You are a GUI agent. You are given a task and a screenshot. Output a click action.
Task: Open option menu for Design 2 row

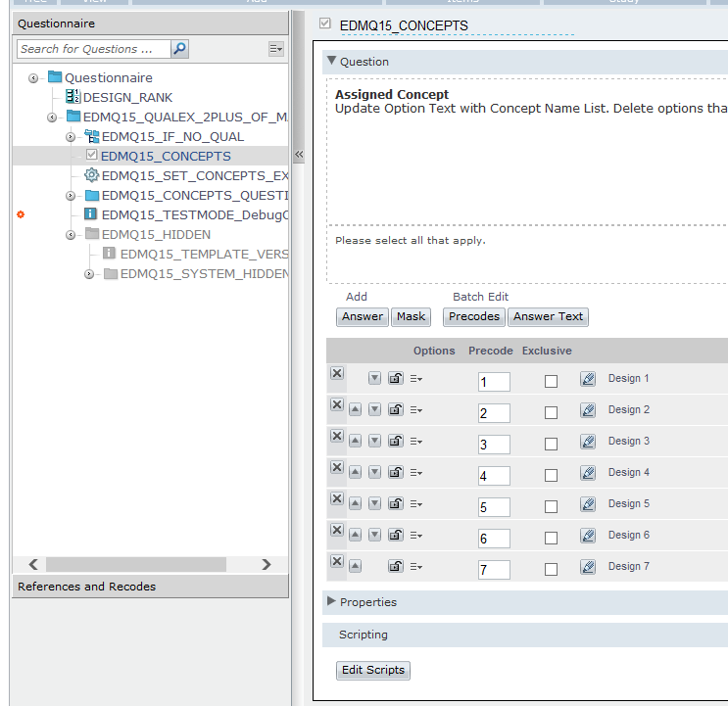pyautogui.click(x=416, y=410)
